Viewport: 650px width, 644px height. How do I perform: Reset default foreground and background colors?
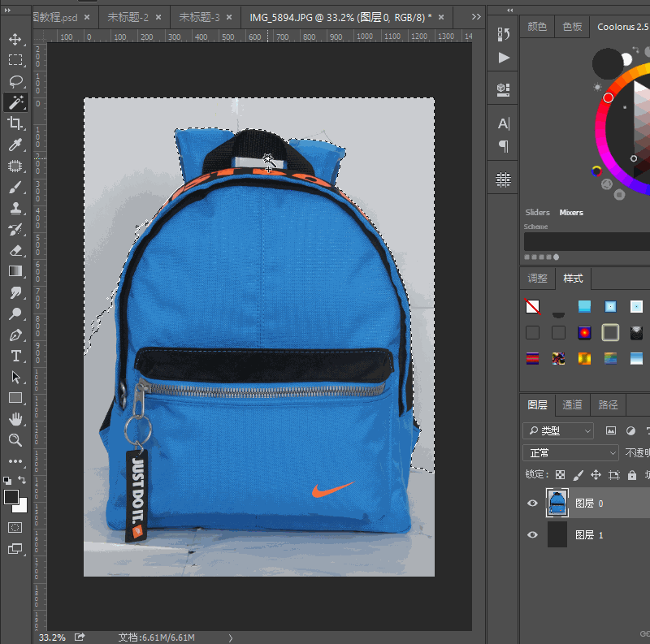(7, 481)
